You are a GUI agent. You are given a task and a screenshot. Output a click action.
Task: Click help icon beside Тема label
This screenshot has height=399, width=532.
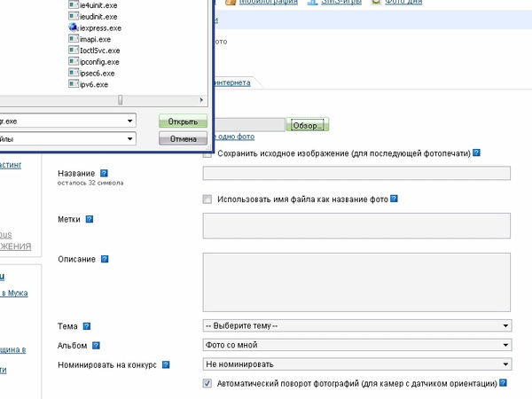(87, 327)
